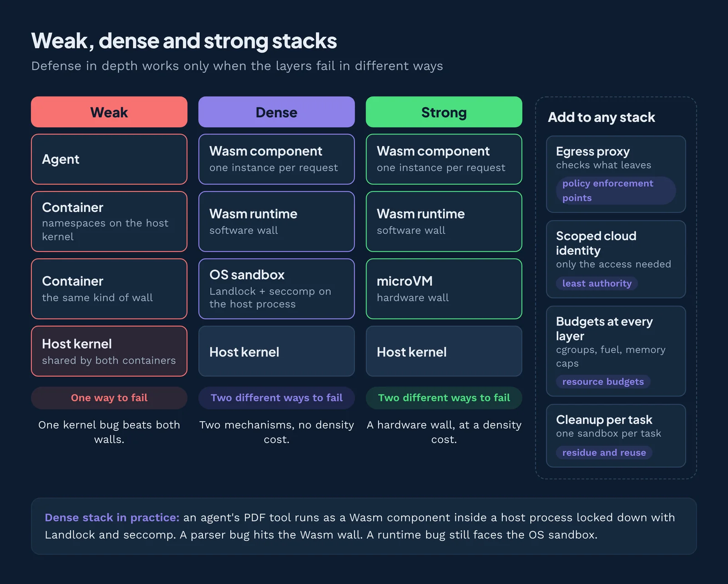
Task: Click the 'resource budgets' tag
Action: tap(603, 382)
